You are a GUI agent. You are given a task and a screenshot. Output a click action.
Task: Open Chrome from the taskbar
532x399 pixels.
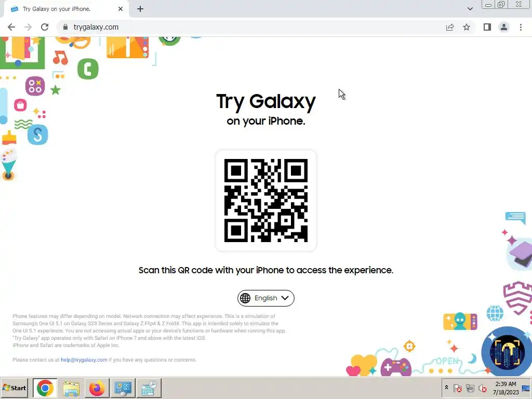coord(45,388)
